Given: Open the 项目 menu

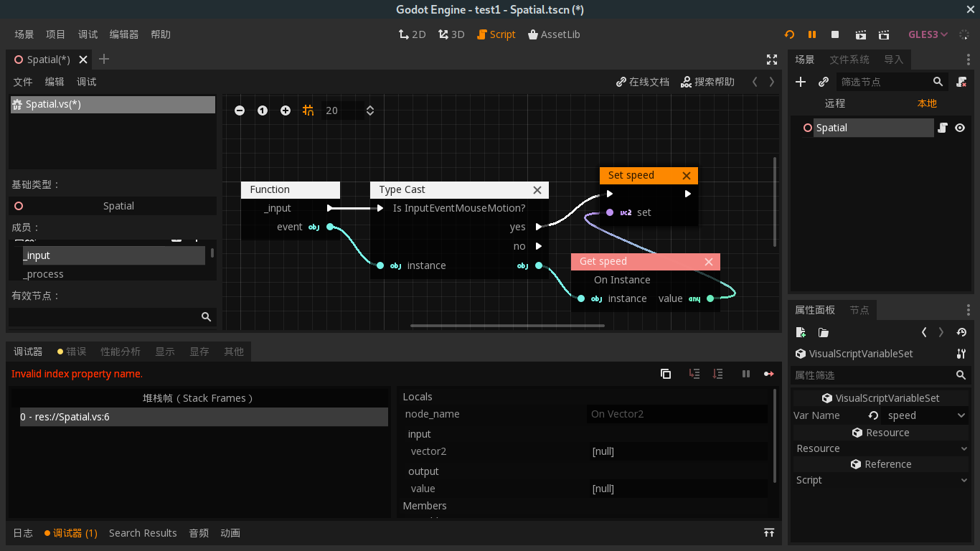Looking at the screenshot, I should [55, 34].
